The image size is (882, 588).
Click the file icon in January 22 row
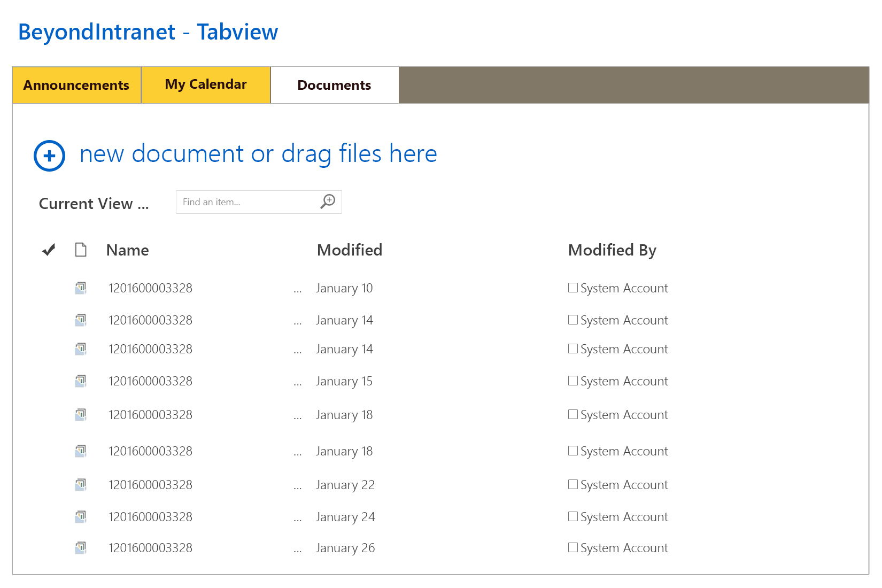coord(81,485)
